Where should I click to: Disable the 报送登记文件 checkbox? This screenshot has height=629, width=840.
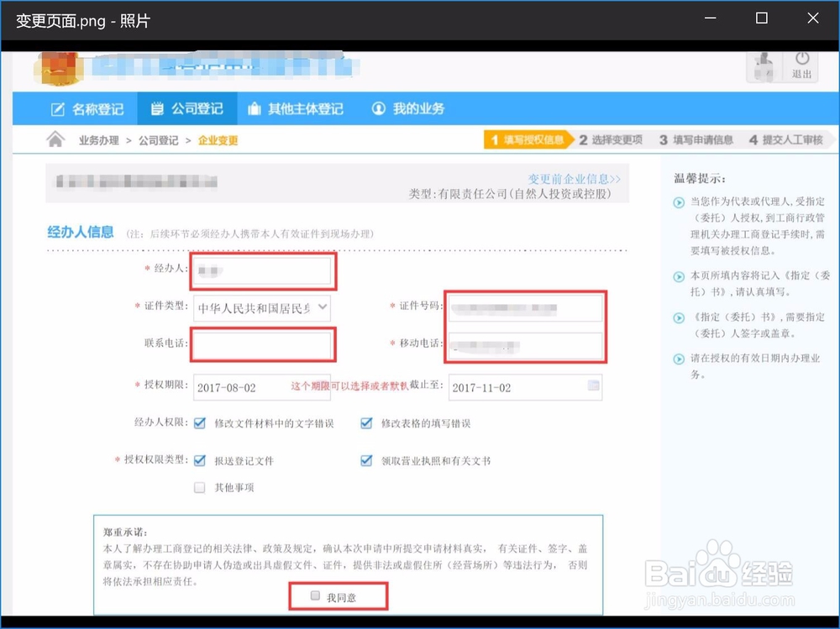200,460
